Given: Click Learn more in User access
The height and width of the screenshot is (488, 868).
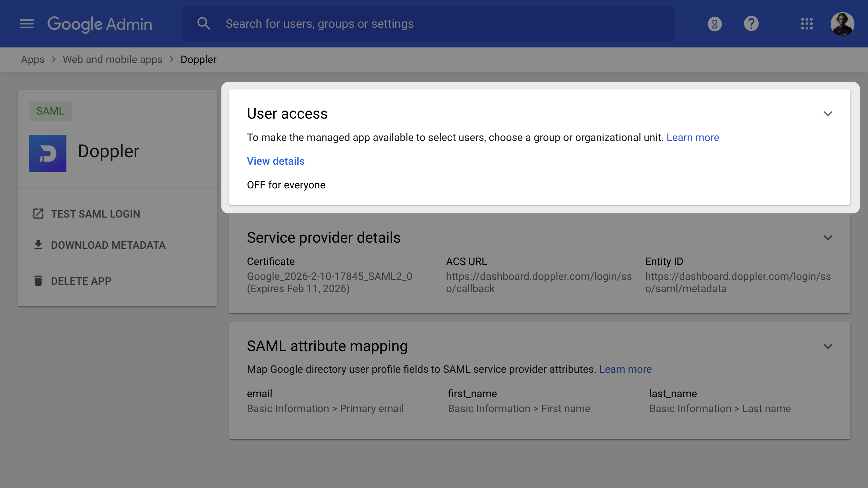Looking at the screenshot, I should (692, 137).
